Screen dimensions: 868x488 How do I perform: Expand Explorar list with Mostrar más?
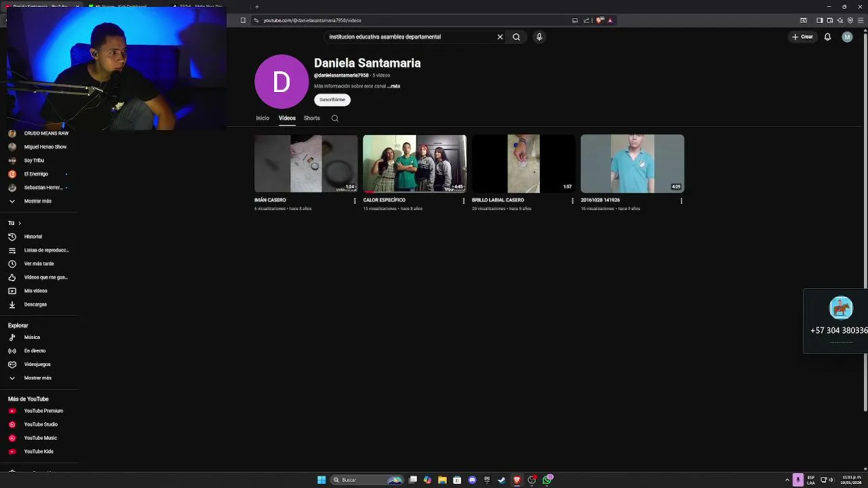click(39, 378)
